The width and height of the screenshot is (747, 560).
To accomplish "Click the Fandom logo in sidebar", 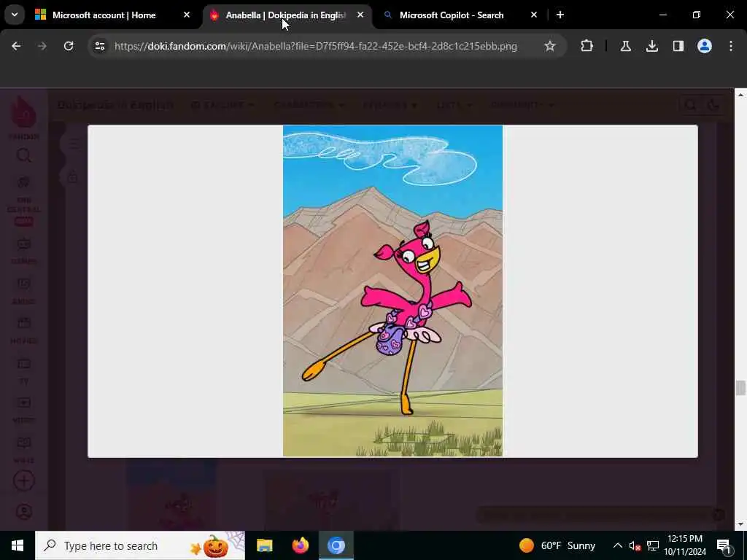I will pos(24,116).
